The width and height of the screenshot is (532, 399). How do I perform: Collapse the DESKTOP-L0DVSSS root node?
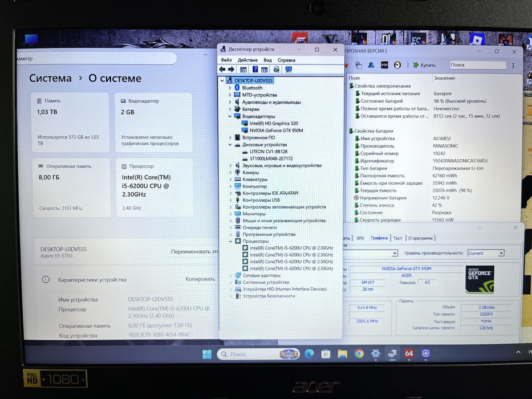[222, 81]
